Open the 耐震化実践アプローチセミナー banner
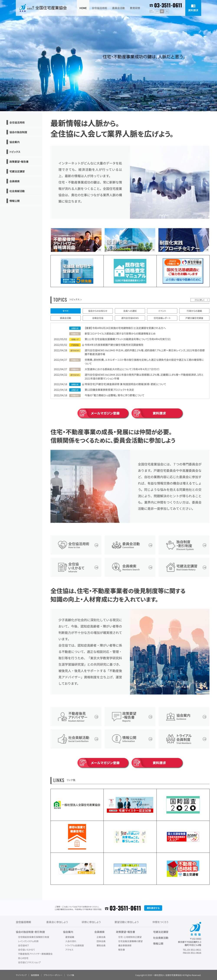The width and height of the screenshot is (217, 980). [x=184, y=240]
